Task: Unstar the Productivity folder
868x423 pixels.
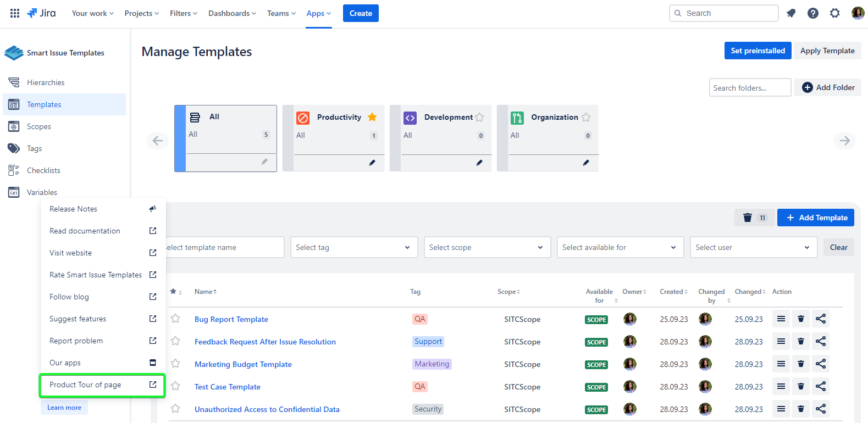Action: pyautogui.click(x=372, y=117)
